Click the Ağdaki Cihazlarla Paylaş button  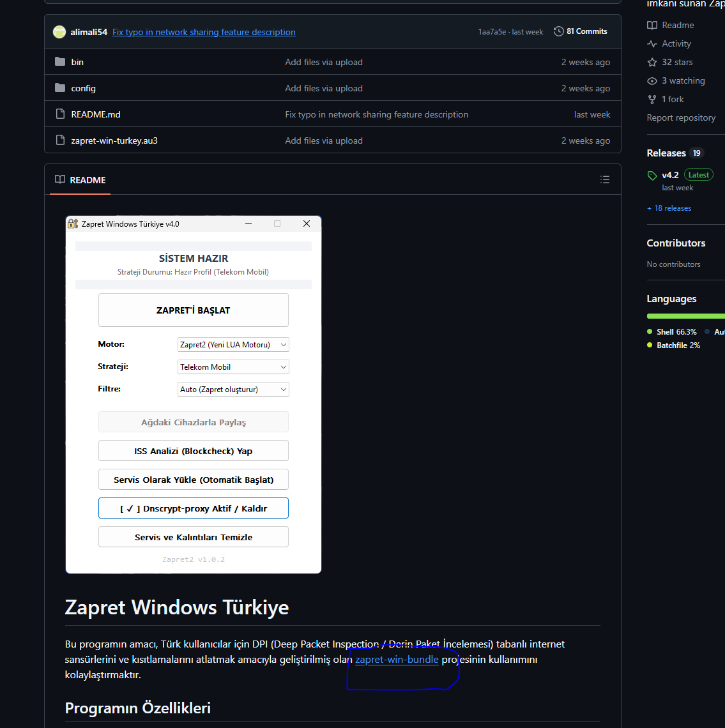tap(193, 422)
